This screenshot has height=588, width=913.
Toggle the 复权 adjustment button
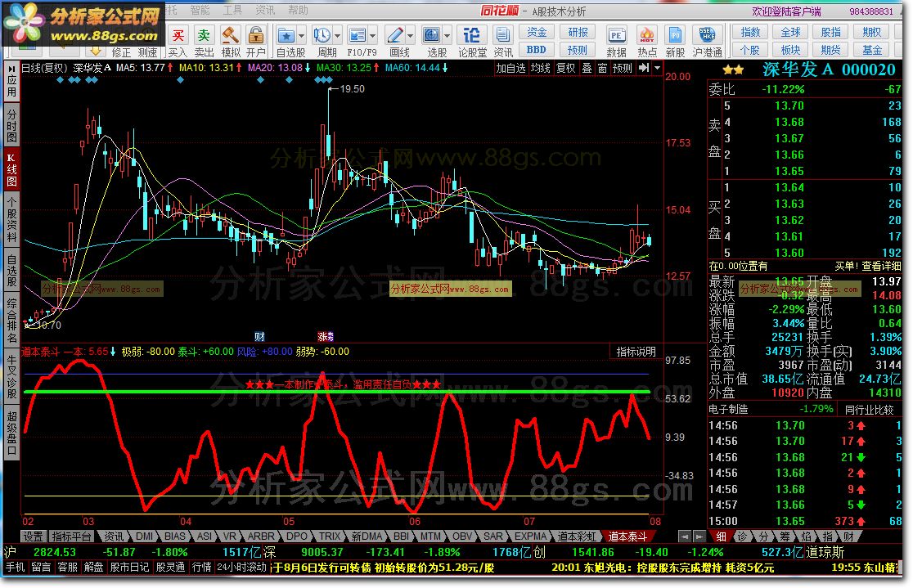565,68
